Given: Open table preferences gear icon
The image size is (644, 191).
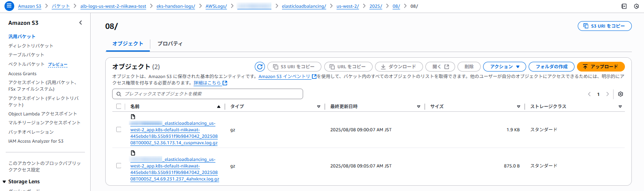Looking at the screenshot, I should 620,94.
